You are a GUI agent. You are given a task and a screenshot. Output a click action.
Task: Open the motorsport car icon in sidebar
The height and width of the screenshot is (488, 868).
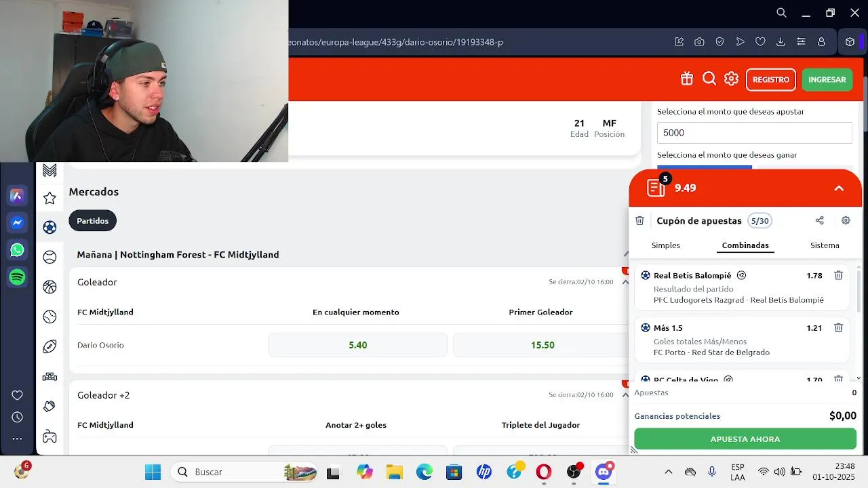pyautogui.click(x=50, y=376)
